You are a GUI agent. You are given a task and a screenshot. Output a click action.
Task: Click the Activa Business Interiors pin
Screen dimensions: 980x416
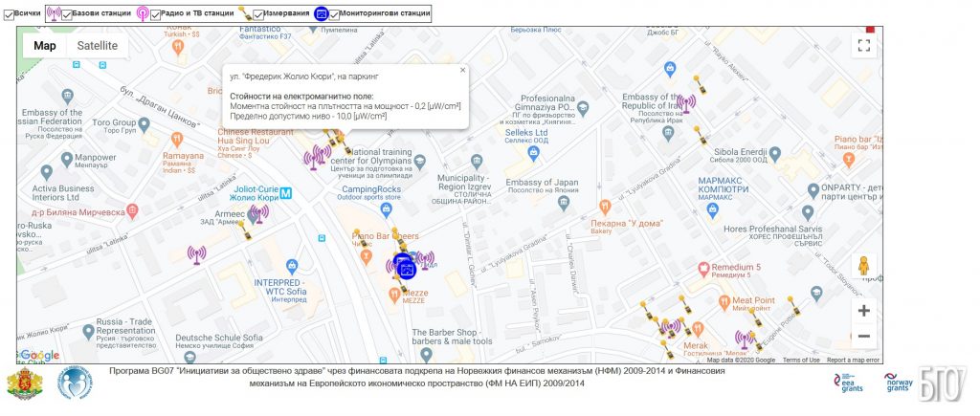pyautogui.click(x=46, y=172)
